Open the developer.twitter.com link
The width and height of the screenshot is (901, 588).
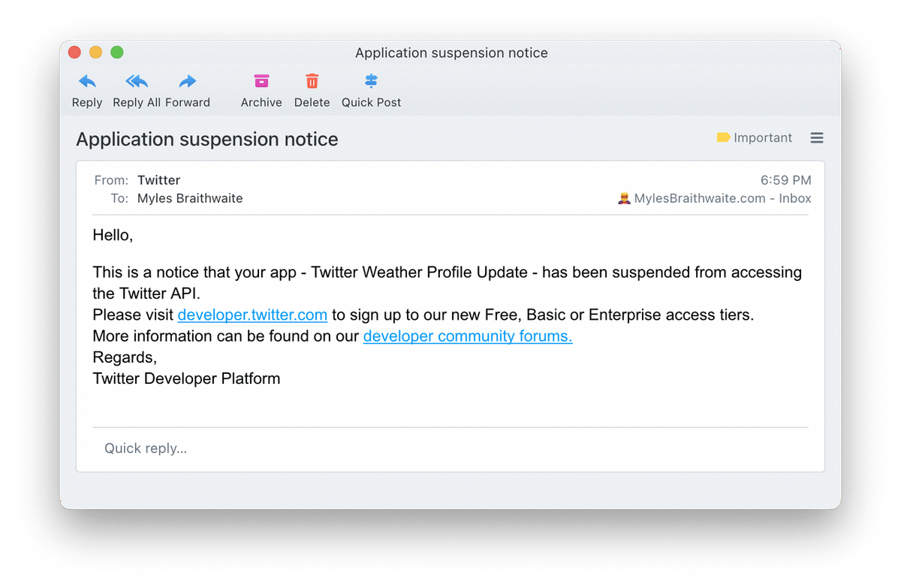click(252, 315)
